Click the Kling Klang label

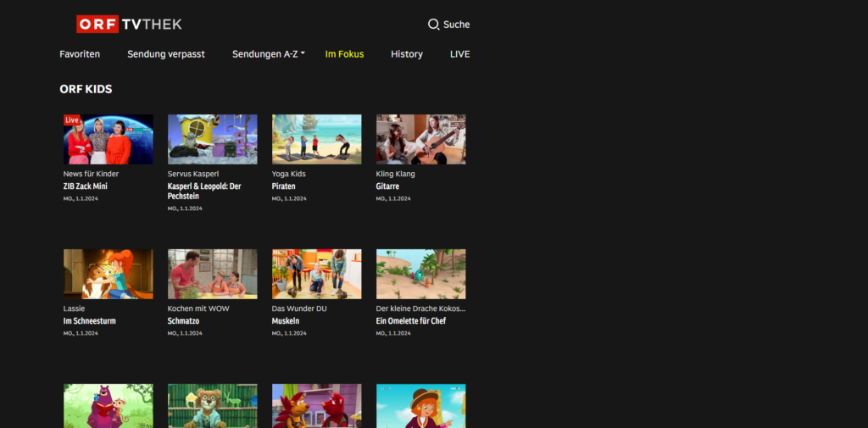tap(395, 174)
